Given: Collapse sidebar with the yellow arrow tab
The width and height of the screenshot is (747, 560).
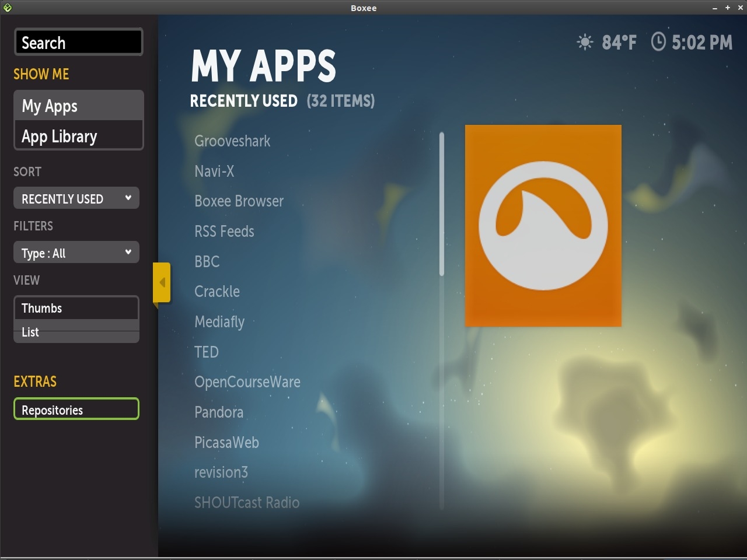Looking at the screenshot, I should coord(162,282).
